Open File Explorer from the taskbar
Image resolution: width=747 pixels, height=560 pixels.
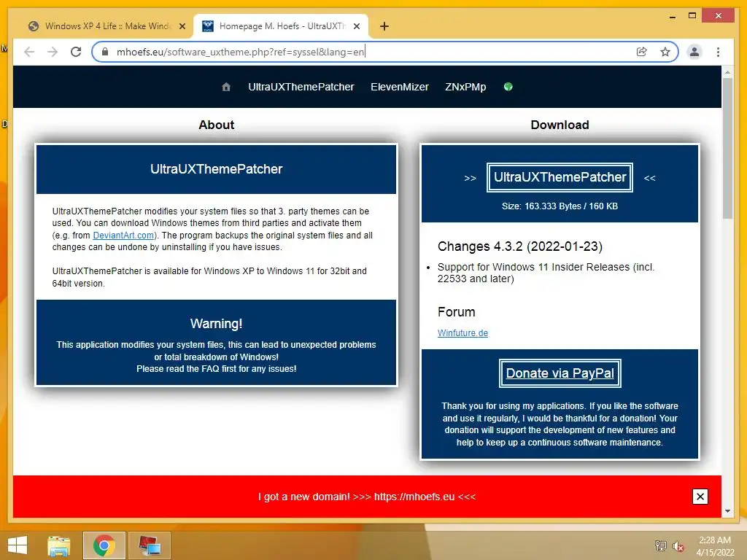coord(58,545)
